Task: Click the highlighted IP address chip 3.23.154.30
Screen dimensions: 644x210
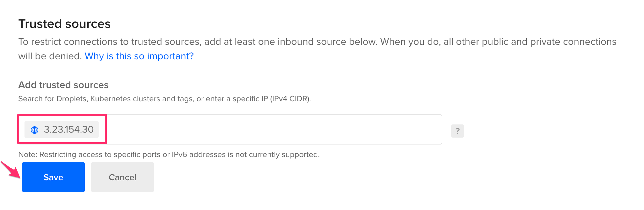Action: tap(62, 129)
